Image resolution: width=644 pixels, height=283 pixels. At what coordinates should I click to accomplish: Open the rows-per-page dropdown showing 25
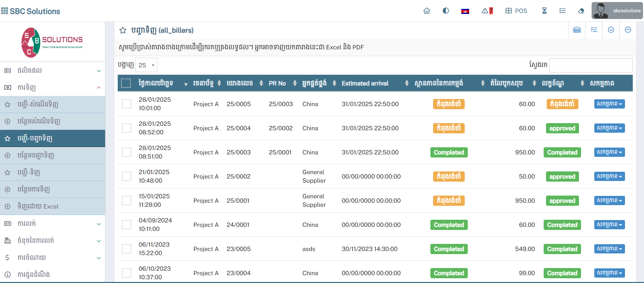pyautogui.click(x=146, y=65)
